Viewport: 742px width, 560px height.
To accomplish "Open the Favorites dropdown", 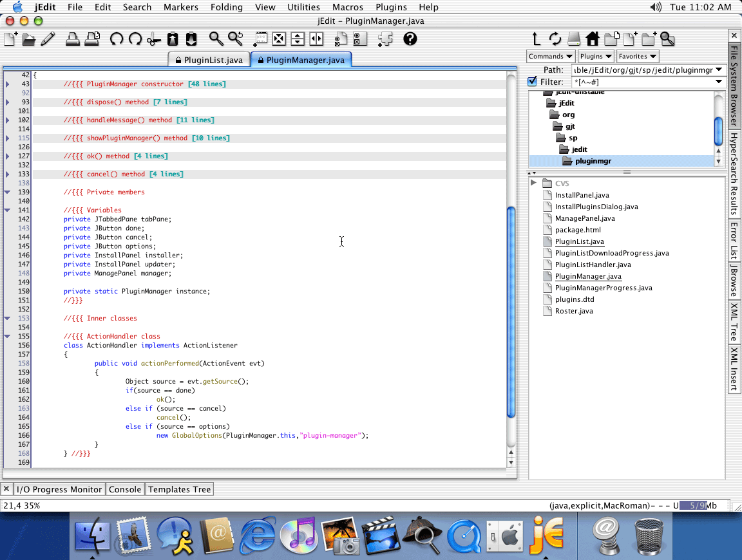I will [637, 56].
